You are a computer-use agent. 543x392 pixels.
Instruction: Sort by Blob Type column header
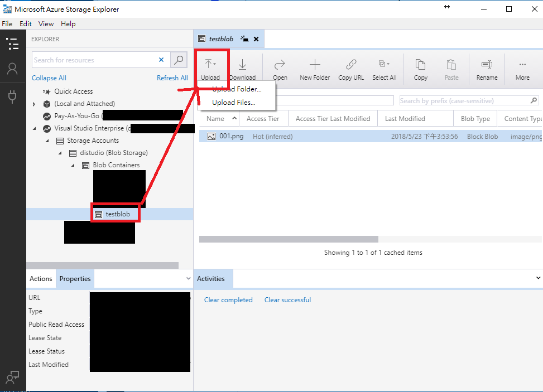[x=475, y=119]
